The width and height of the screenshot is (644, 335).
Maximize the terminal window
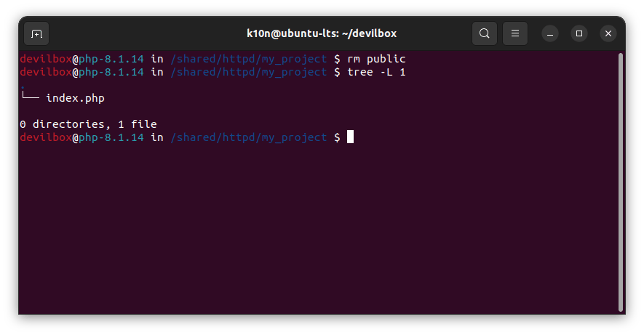pyautogui.click(x=579, y=33)
